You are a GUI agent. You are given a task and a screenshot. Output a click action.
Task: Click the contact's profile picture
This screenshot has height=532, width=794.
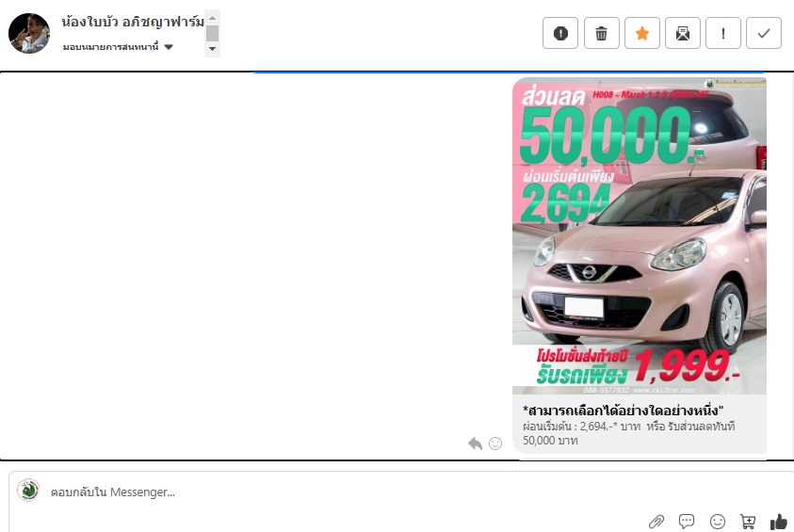tap(29, 34)
